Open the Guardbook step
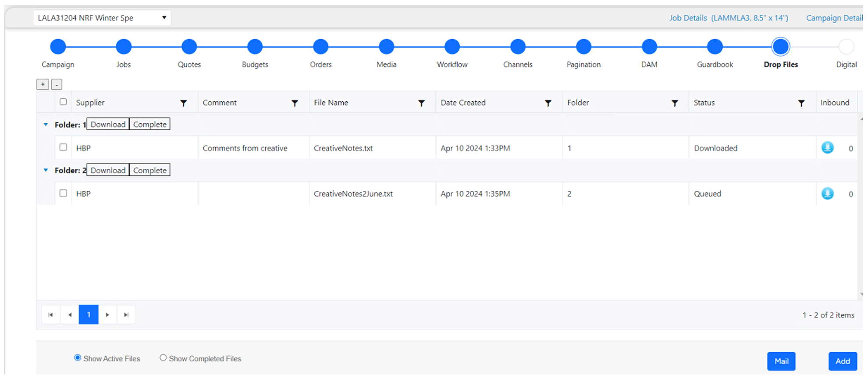The height and width of the screenshot is (379, 868). coord(715,46)
